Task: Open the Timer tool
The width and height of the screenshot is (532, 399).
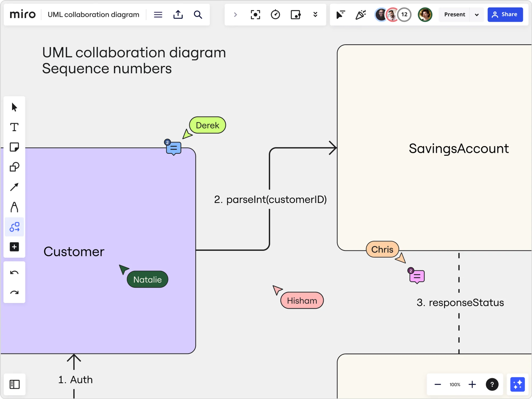Action: 275,15
